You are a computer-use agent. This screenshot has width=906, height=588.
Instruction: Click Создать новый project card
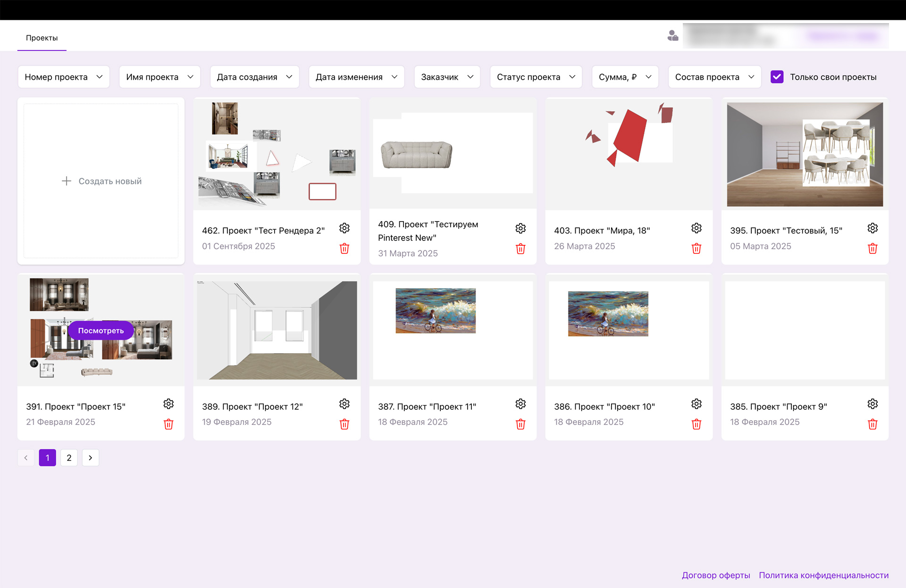(101, 181)
